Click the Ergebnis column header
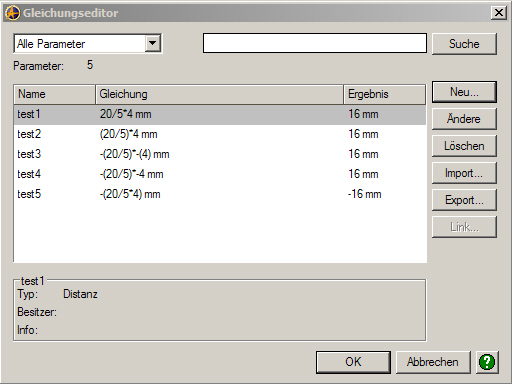Viewport: 512px width, 384px height. point(385,94)
